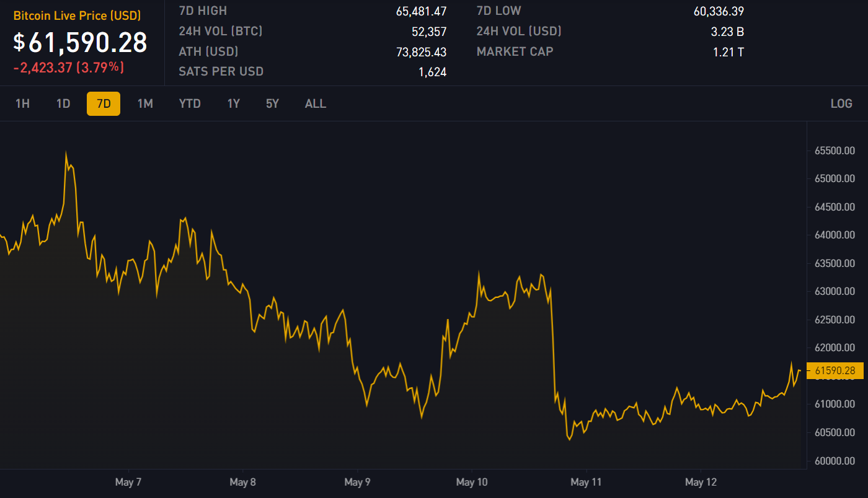Click the May 10 date on x-axis
868x498 pixels.
click(x=472, y=482)
